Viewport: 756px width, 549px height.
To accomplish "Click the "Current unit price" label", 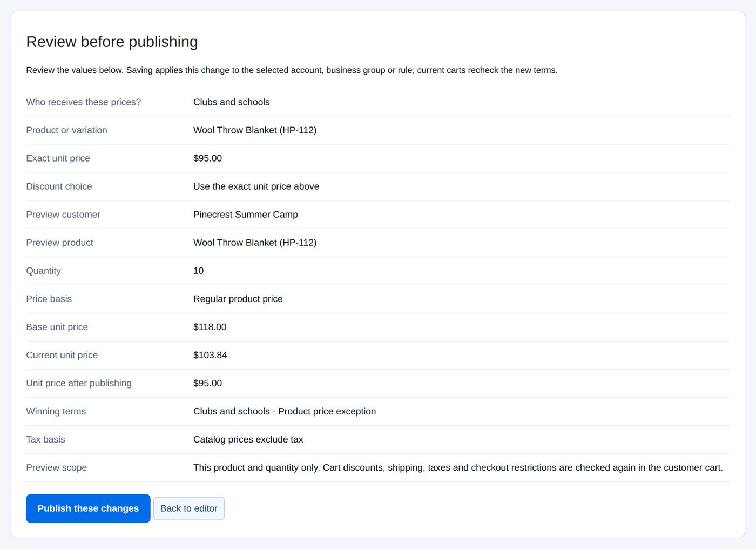I will (x=62, y=355).
